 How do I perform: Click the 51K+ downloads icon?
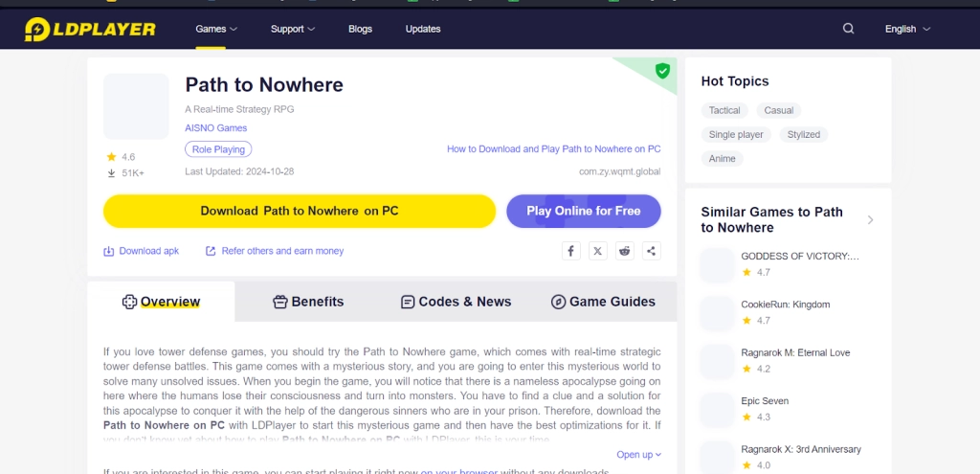[111, 173]
